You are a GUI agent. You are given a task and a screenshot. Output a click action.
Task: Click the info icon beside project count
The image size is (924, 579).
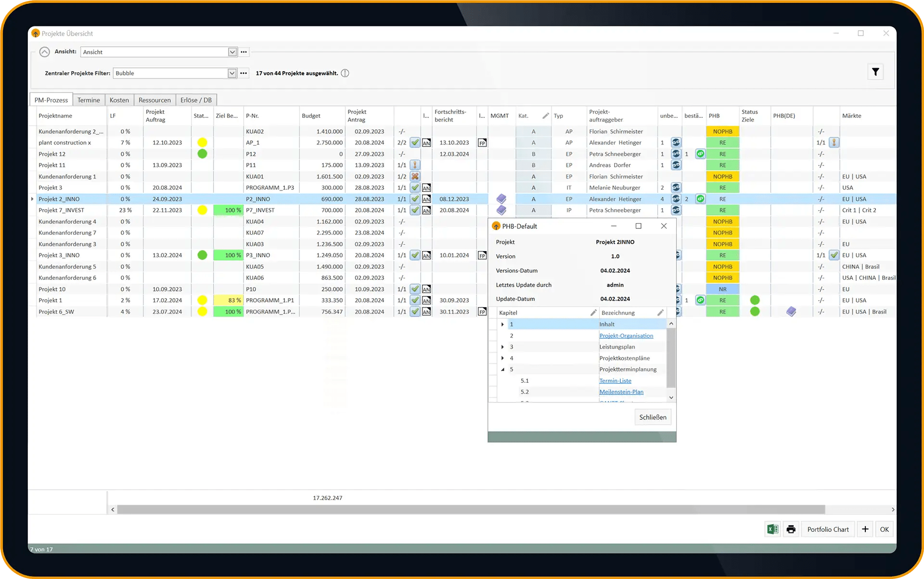345,73
